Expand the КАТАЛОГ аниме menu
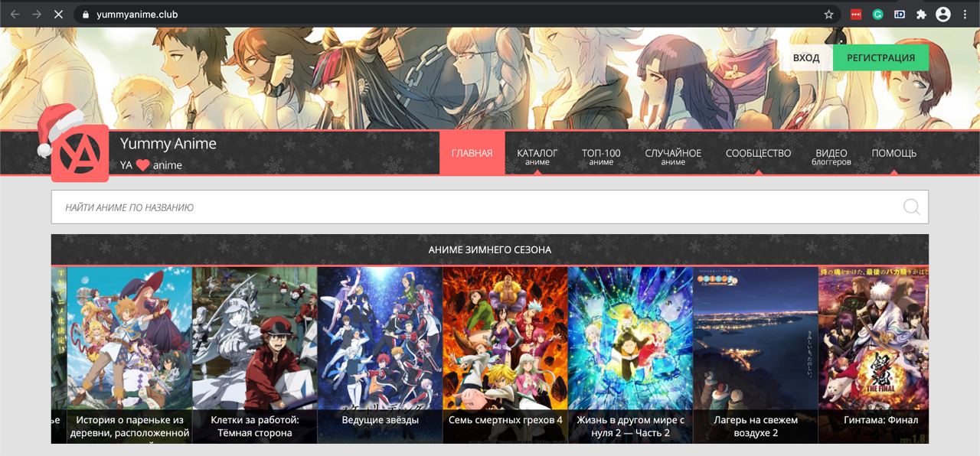The width and height of the screenshot is (980, 456). [537, 156]
